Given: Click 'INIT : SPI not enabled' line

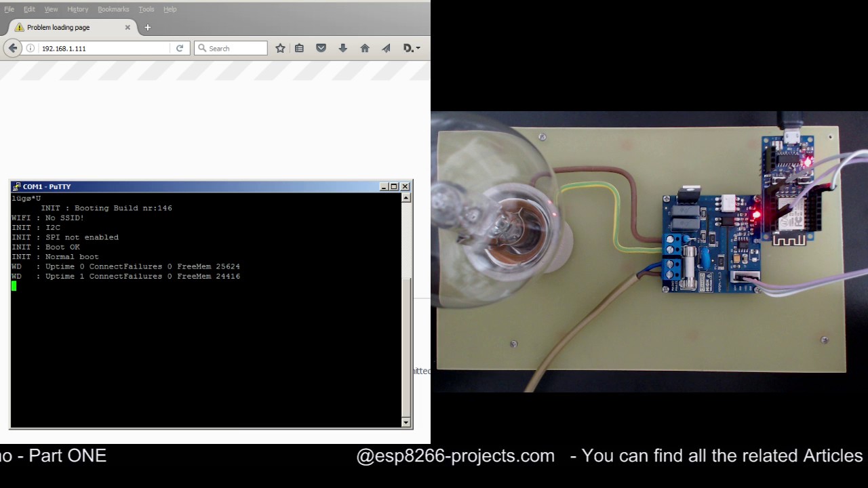Looking at the screenshot, I should pos(65,237).
